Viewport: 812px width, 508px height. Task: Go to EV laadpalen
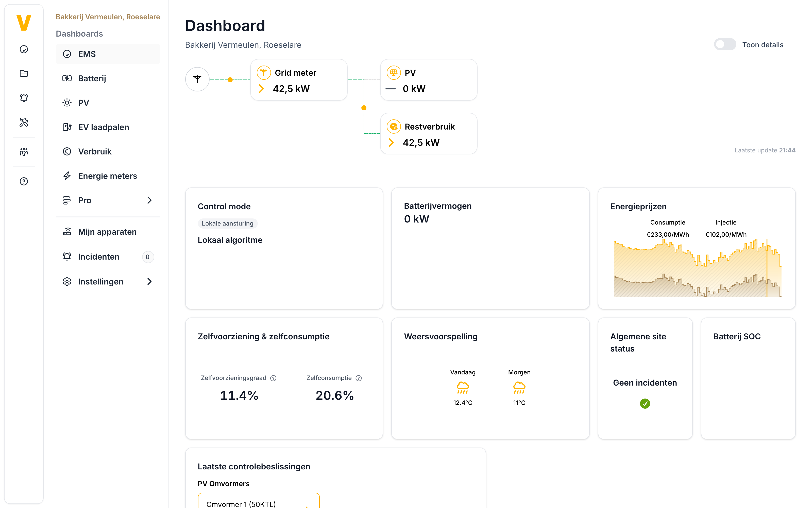(108, 127)
